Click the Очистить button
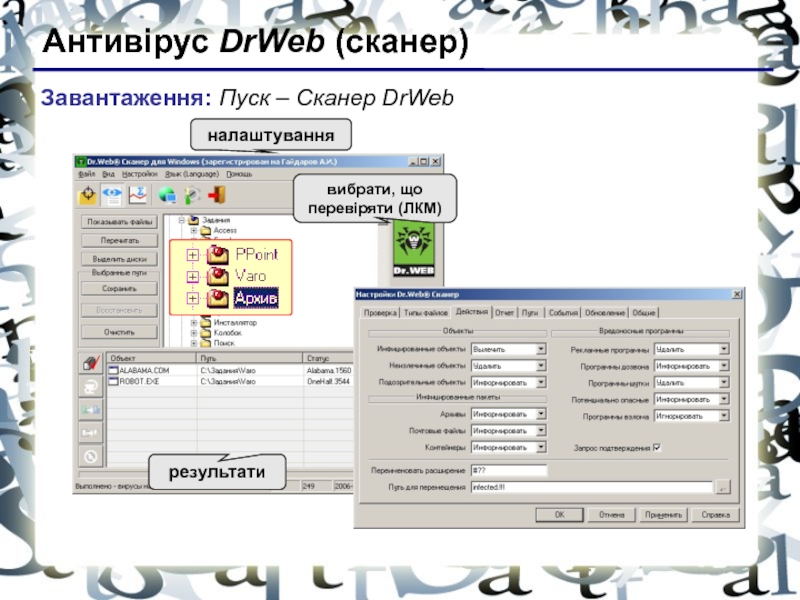800x600 pixels. pos(119,332)
